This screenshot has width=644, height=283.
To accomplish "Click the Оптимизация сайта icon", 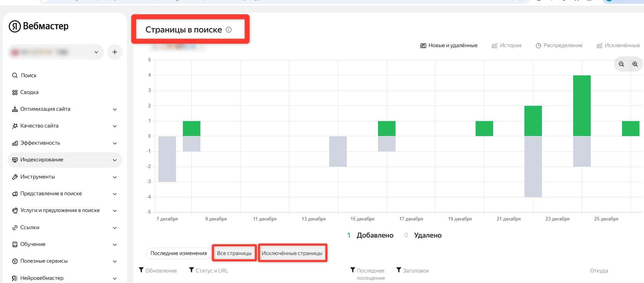I will 15,109.
